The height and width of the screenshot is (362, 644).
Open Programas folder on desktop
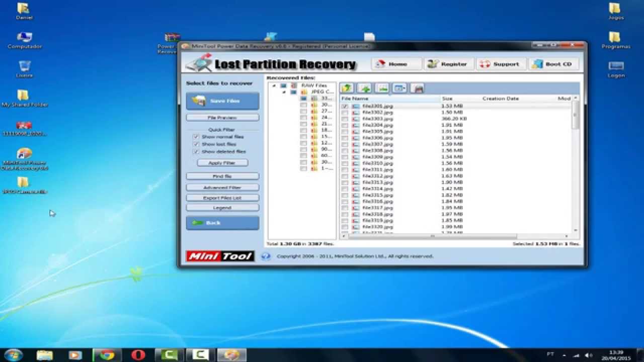[616, 40]
